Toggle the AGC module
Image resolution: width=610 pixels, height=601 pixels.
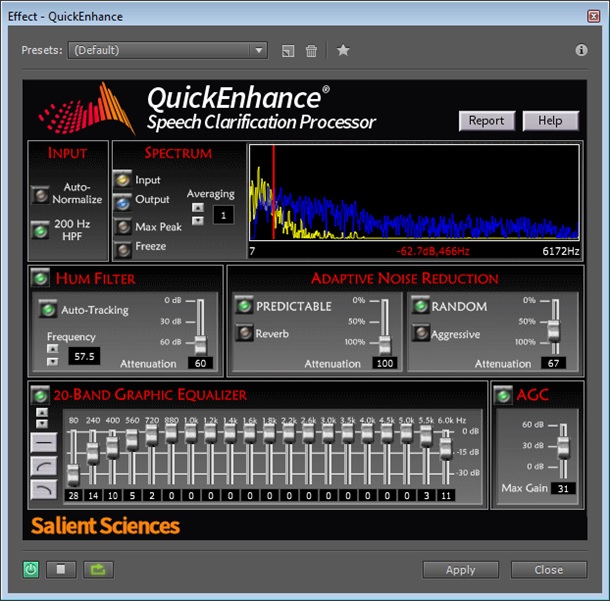coord(503,396)
